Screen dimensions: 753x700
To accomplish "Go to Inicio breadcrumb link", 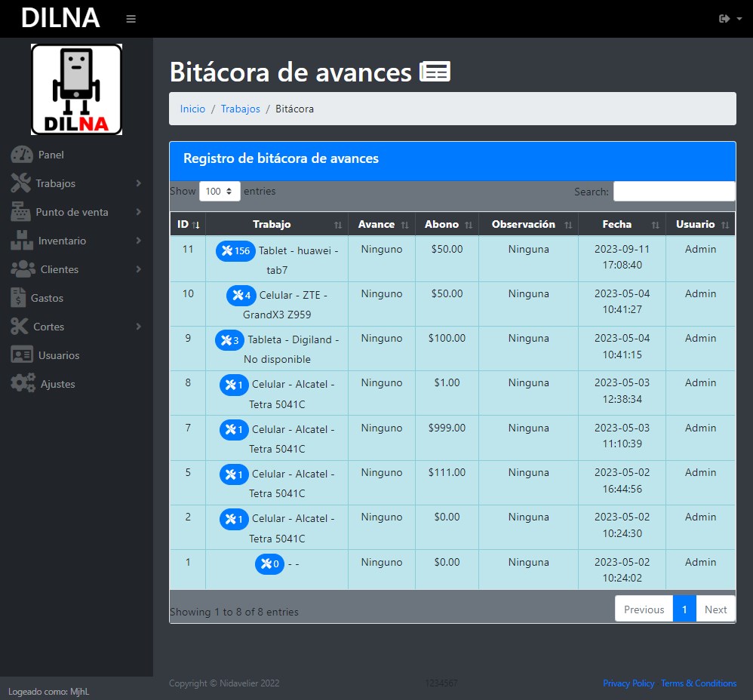I will point(192,109).
